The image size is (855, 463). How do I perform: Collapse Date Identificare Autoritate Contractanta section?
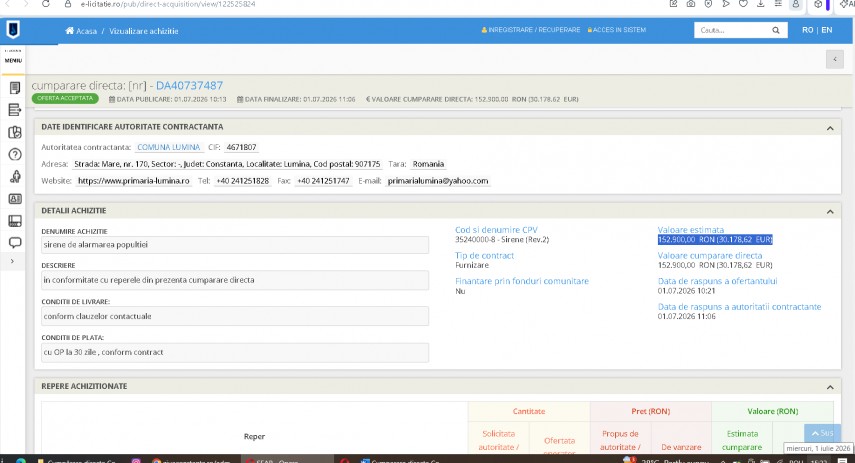click(x=830, y=128)
